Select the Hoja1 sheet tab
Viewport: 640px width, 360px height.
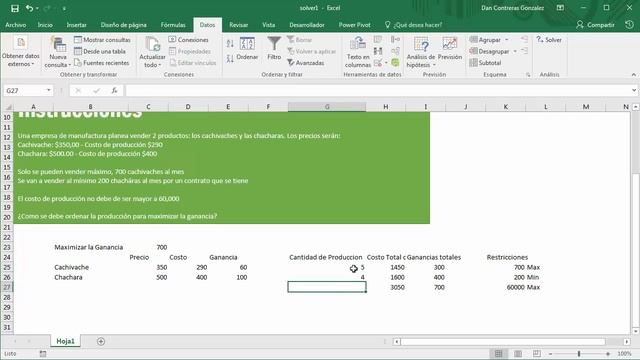click(65, 341)
